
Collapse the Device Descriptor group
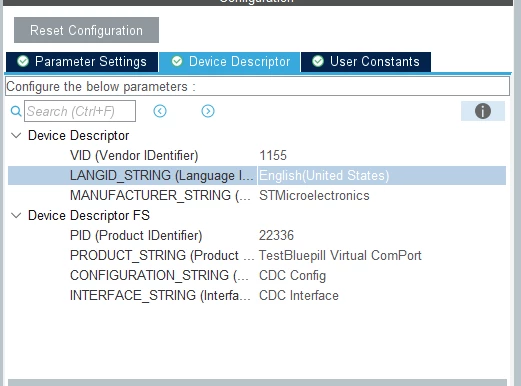tap(16, 135)
